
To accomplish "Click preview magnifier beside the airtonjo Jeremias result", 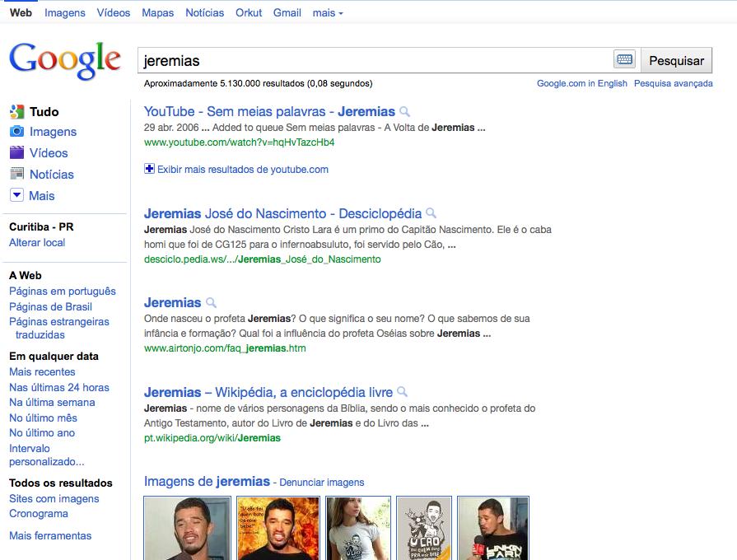I will (211, 302).
